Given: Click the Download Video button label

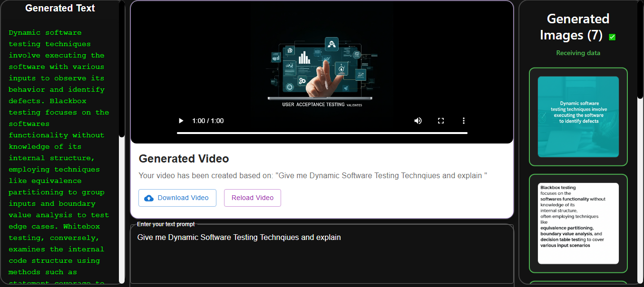Looking at the screenshot, I should pos(183,198).
